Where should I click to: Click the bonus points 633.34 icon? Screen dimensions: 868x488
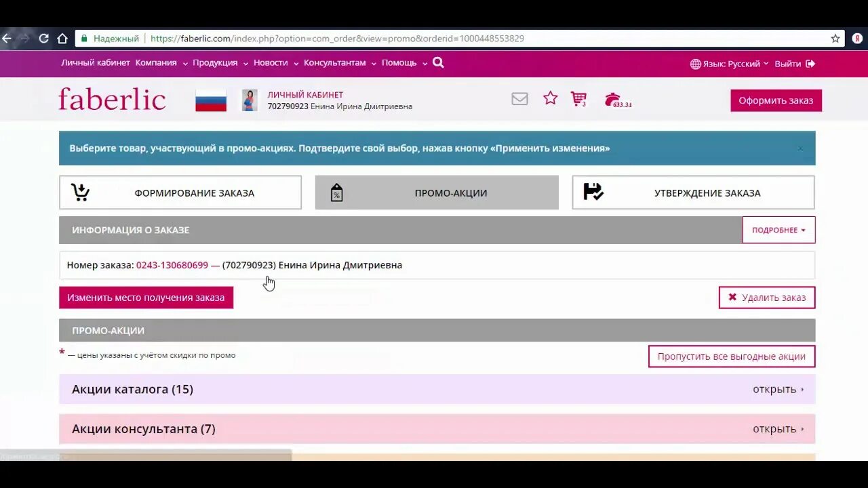tap(617, 100)
